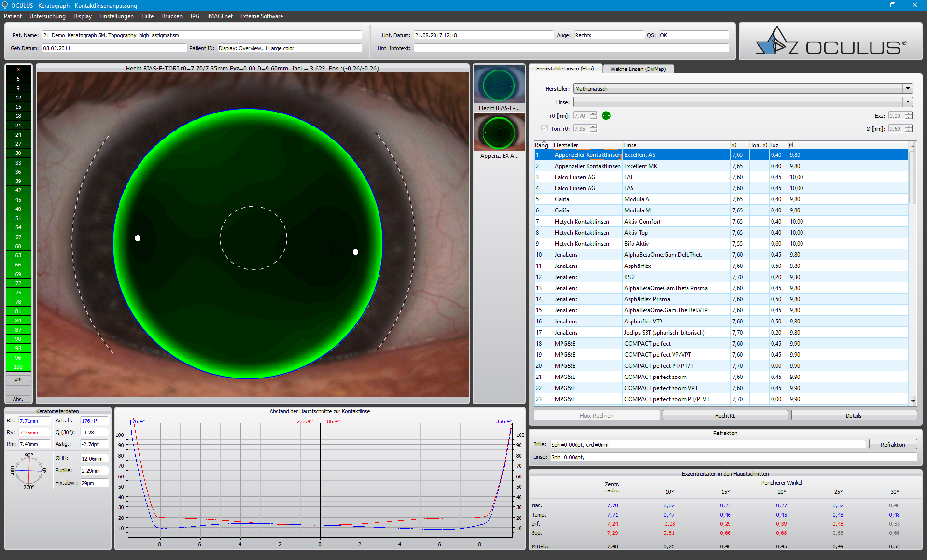Open the JPG menu

pyautogui.click(x=195, y=16)
